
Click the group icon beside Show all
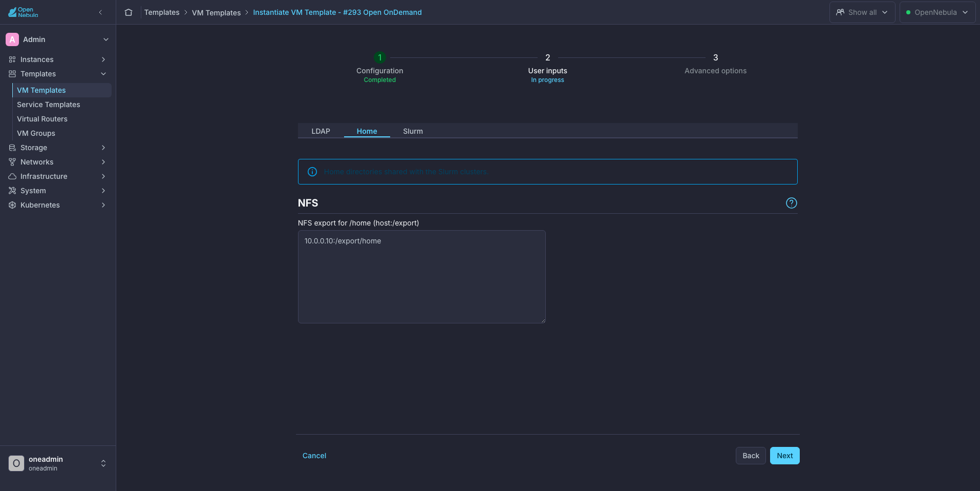[x=840, y=12]
